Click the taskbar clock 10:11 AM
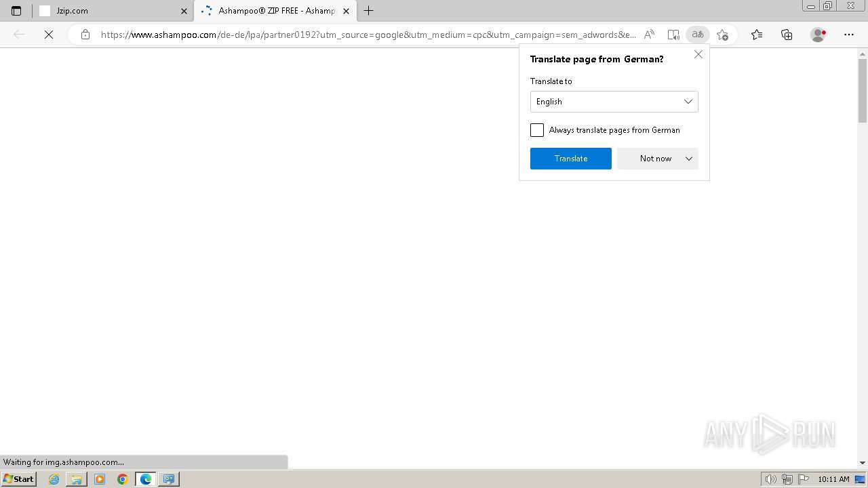The width and height of the screenshot is (868, 488). coord(833,479)
